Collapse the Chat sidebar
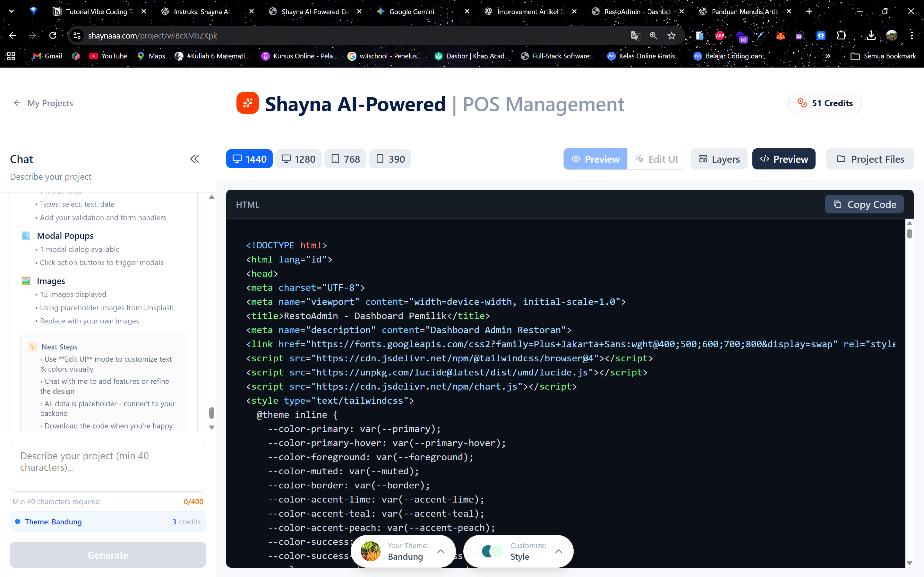This screenshot has height=577, width=924. 194,159
